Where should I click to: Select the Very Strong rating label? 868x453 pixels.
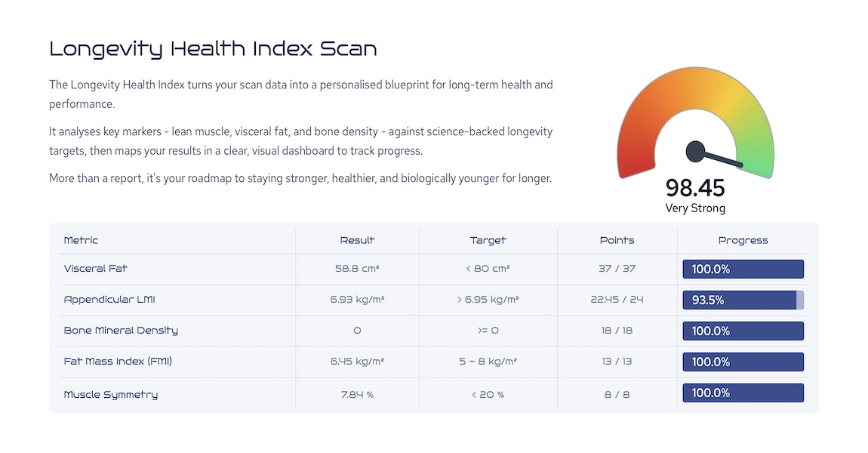point(695,208)
